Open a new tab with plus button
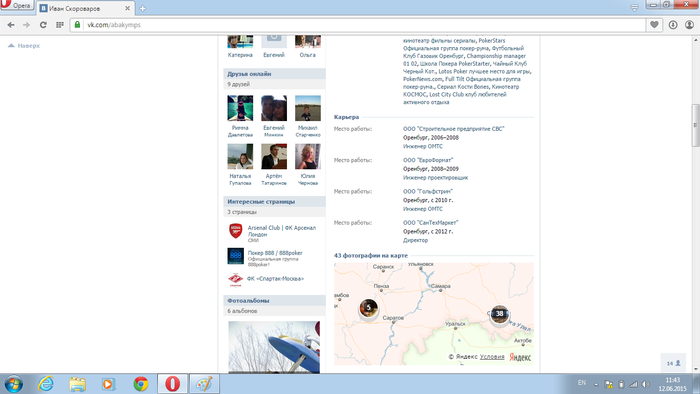This screenshot has height=394, width=700. click(142, 8)
